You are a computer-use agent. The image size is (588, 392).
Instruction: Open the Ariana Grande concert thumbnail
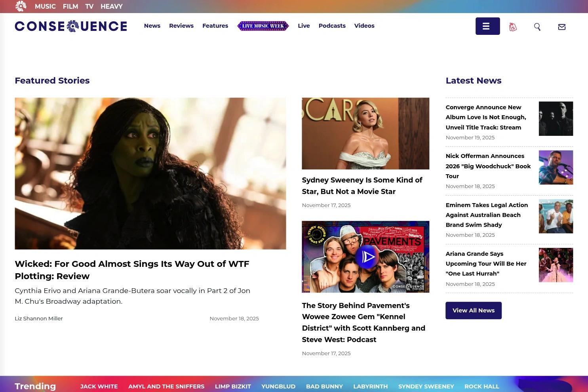click(x=556, y=265)
